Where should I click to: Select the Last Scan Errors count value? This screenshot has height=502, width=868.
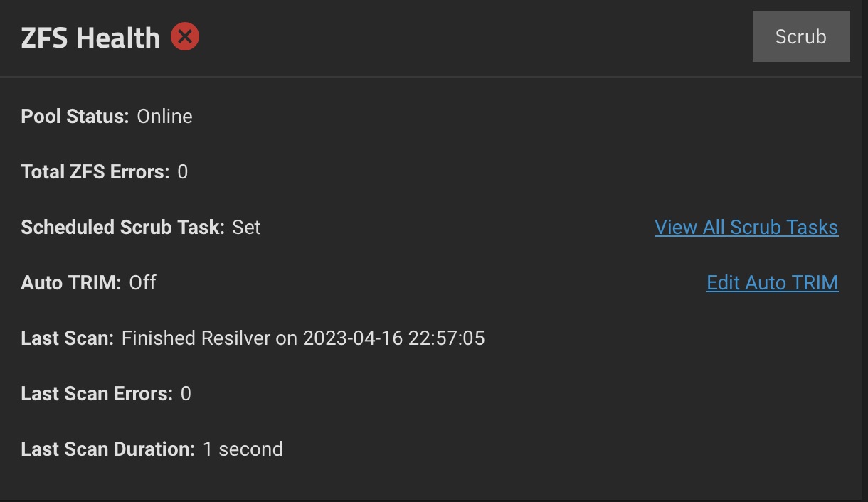(186, 394)
